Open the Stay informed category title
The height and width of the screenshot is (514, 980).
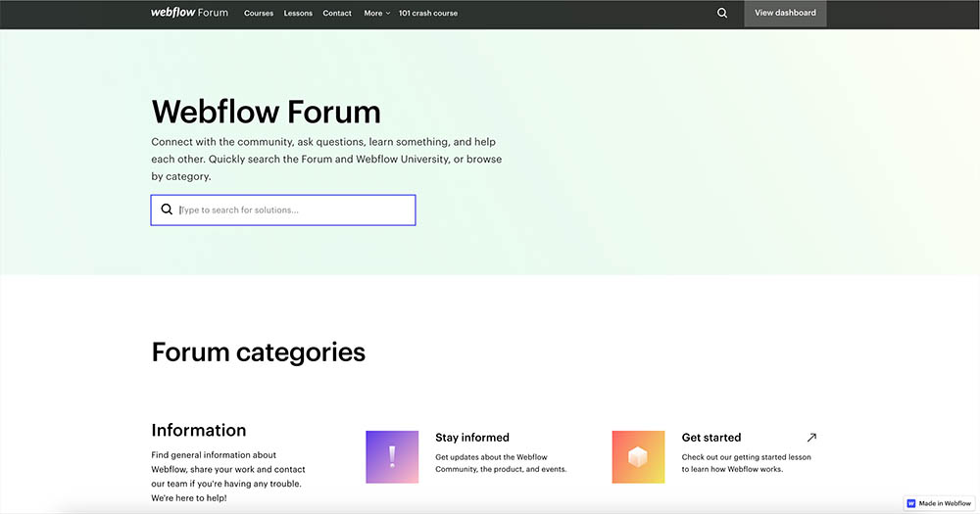coord(472,438)
